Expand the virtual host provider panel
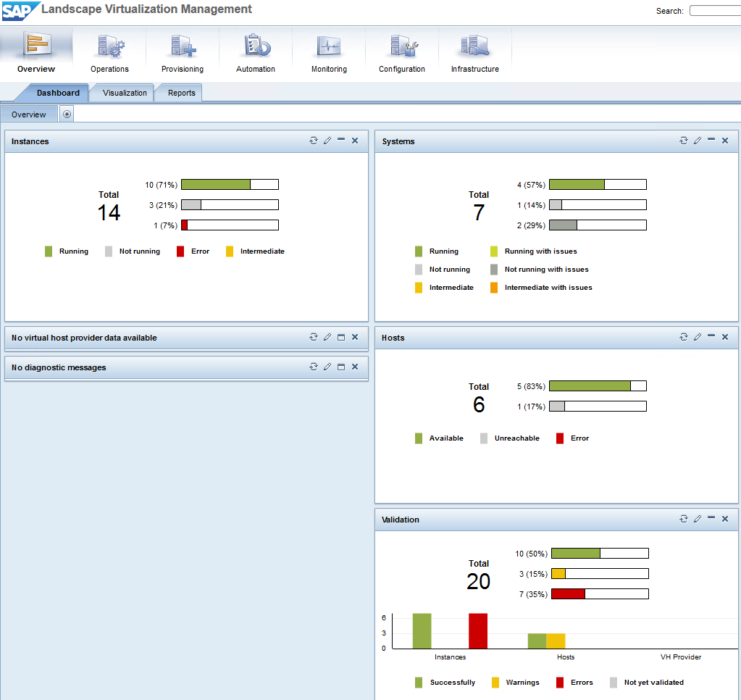 click(x=341, y=337)
